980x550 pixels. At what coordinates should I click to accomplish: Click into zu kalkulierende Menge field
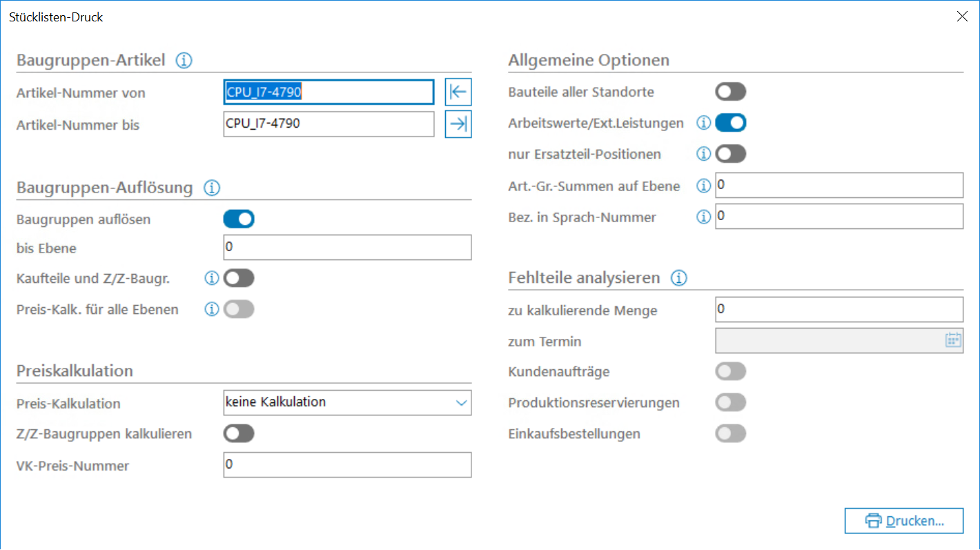[x=839, y=310]
